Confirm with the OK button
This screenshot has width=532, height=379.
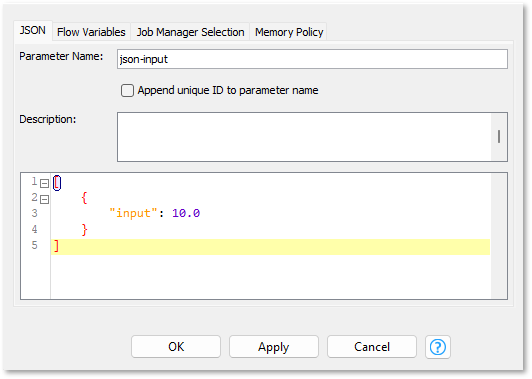click(x=176, y=347)
